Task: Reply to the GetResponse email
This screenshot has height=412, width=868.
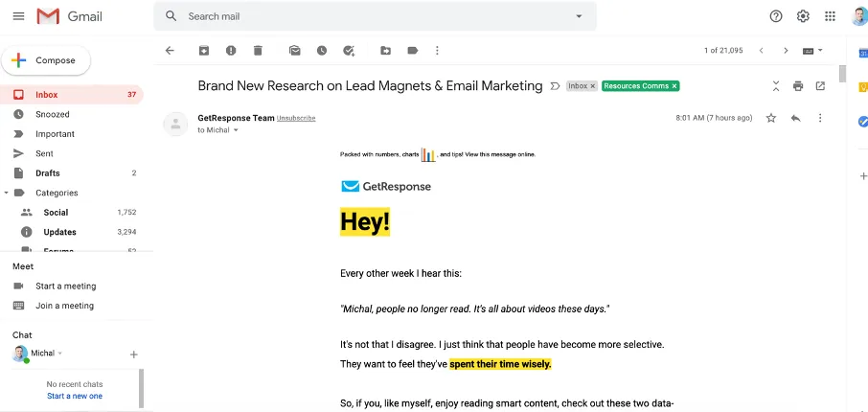Action: (x=795, y=118)
